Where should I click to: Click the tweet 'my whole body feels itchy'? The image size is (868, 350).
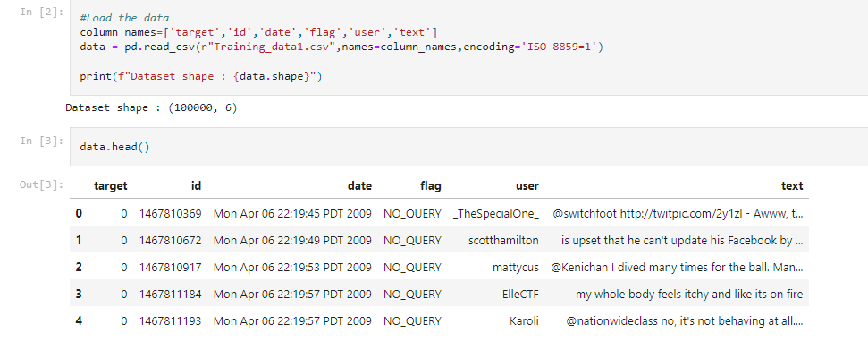690,294
